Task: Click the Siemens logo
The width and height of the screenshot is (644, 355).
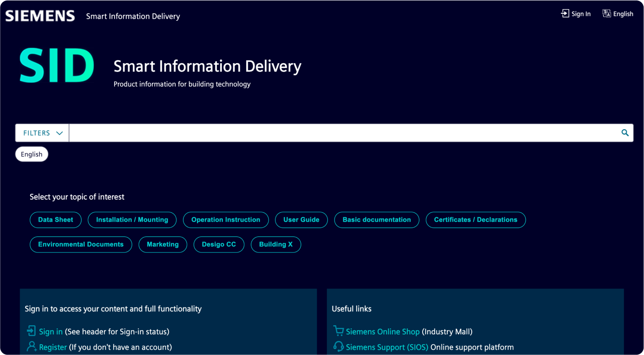Action: (40, 16)
